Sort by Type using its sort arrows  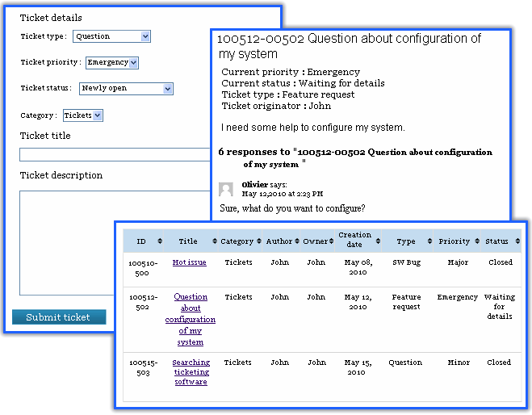pos(429,241)
